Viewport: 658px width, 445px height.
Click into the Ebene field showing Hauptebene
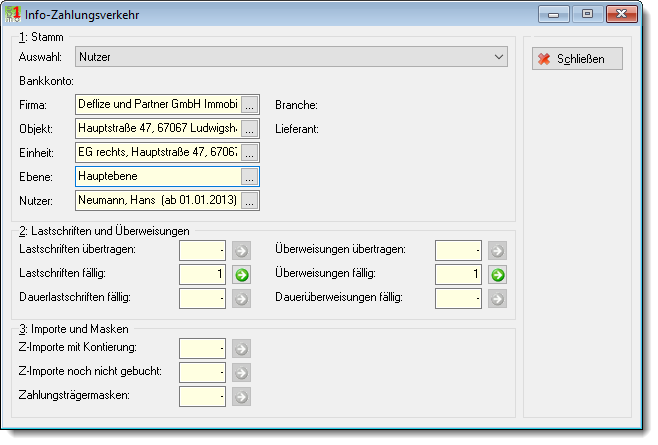pos(158,176)
